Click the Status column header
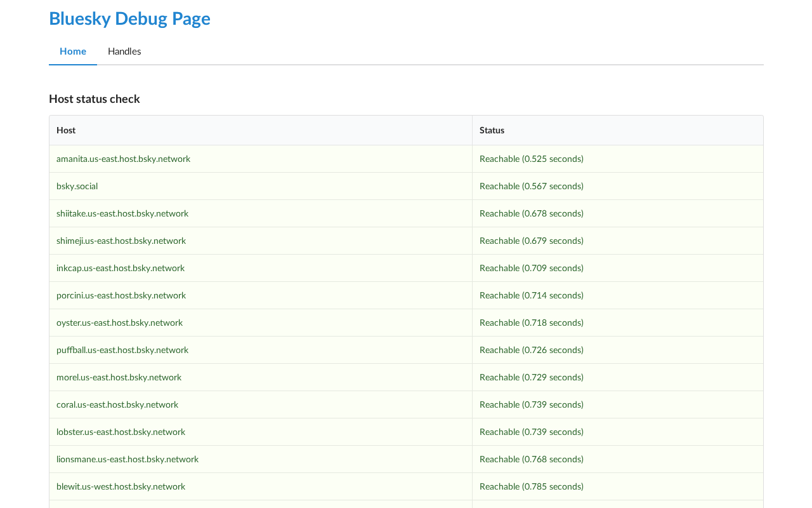 click(492, 130)
